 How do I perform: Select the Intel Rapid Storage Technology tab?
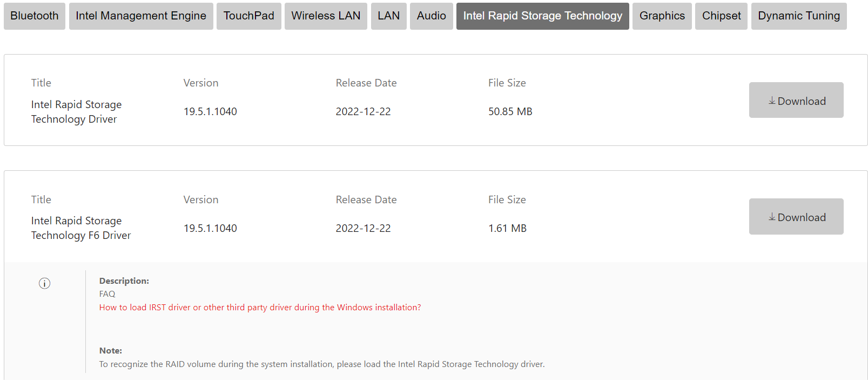(542, 16)
